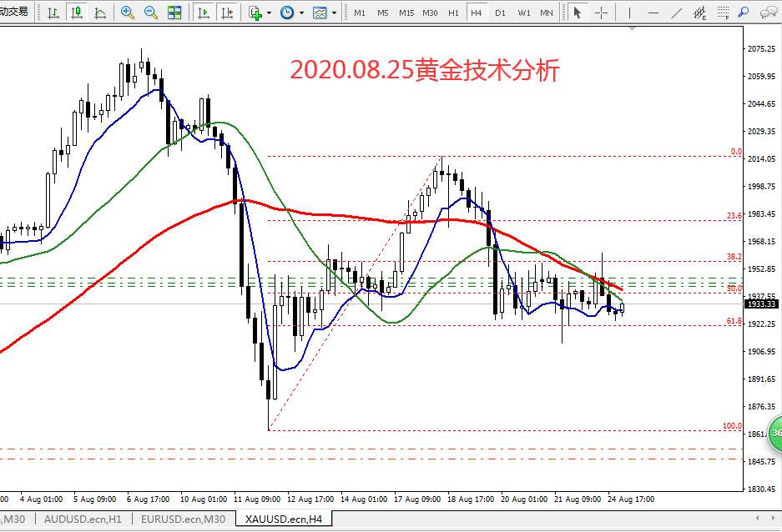The height and width of the screenshot is (532, 782).
Task: Click the Fibonacci 61.8 level label
Action: 734,321
